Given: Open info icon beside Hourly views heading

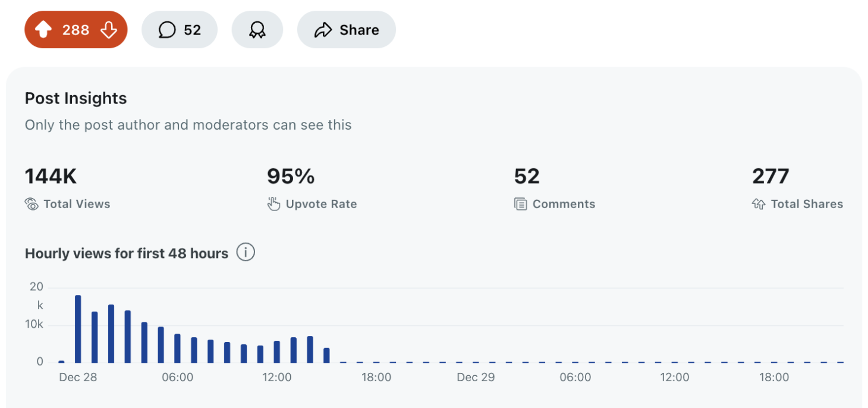Looking at the screenshot, I should [246, 253].
